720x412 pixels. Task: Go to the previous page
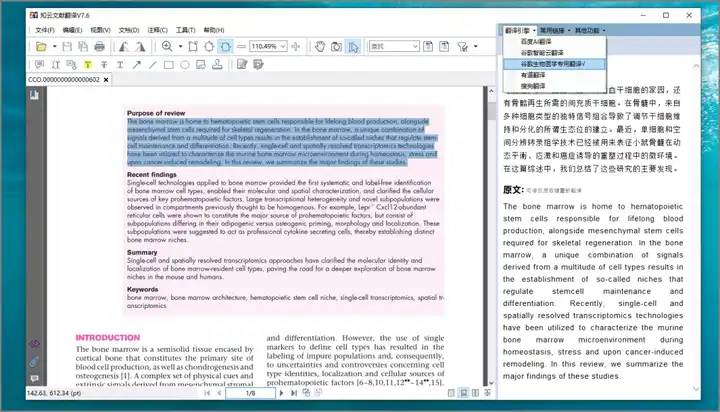219,393
